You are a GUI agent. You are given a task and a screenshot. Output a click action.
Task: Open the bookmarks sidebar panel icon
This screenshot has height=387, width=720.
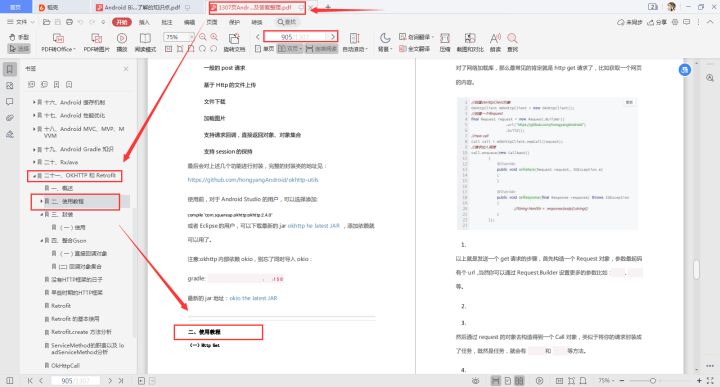tap(10, 69)
